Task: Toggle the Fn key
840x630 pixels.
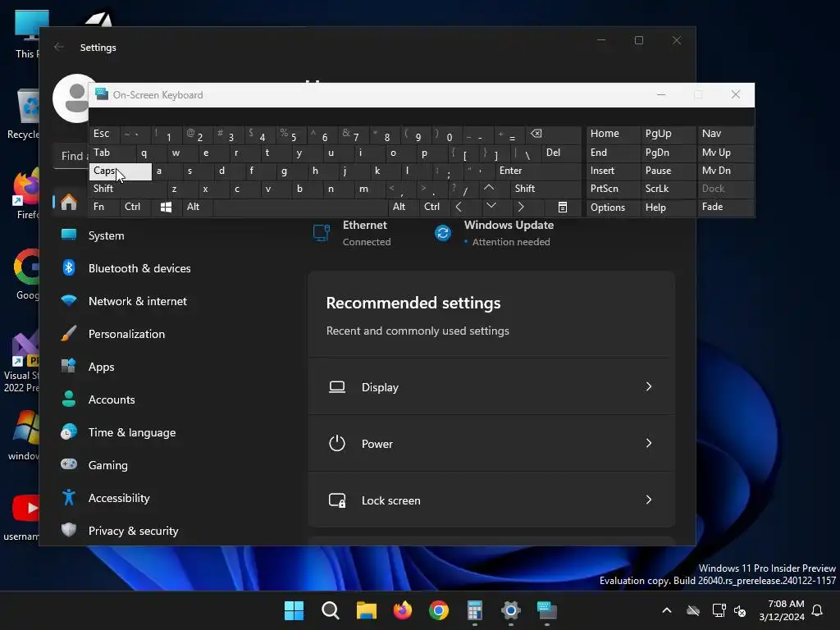Action: (104, 207)
